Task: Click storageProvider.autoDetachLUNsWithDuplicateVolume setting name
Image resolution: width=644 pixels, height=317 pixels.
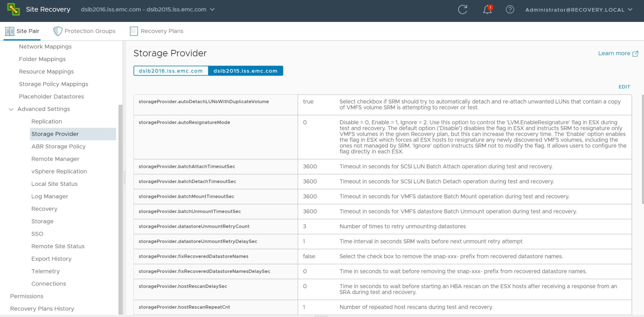Action: pyautogui.click(x=204, y=102)
